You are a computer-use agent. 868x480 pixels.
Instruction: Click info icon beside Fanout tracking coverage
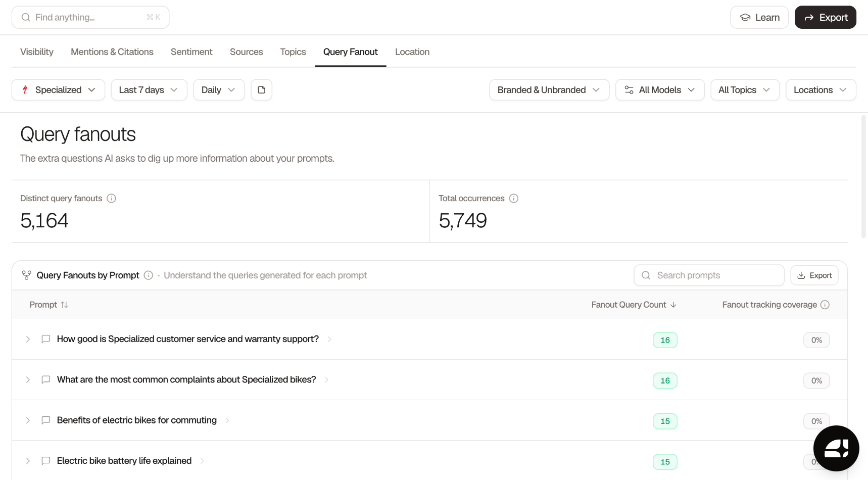[825, 305]
